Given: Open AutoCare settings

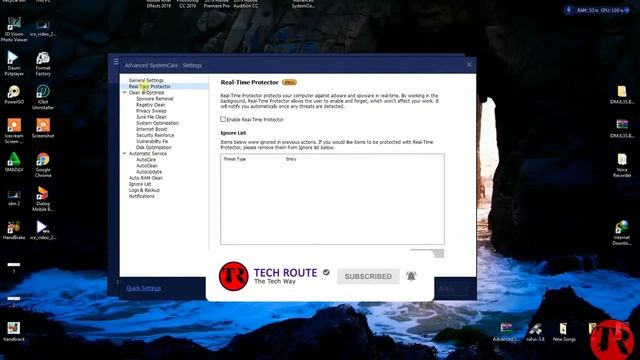Looking at the screenshot, I should pos(146,160).
